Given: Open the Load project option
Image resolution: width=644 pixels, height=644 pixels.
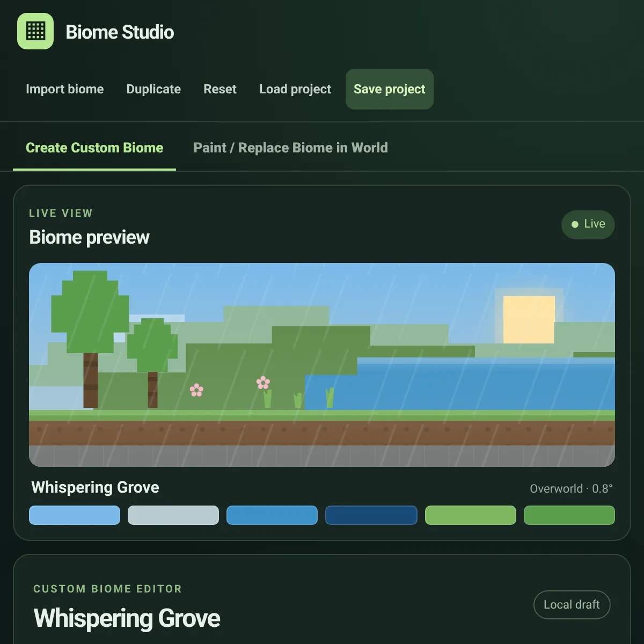Looking at the screenshot, I should pos(295,89).
